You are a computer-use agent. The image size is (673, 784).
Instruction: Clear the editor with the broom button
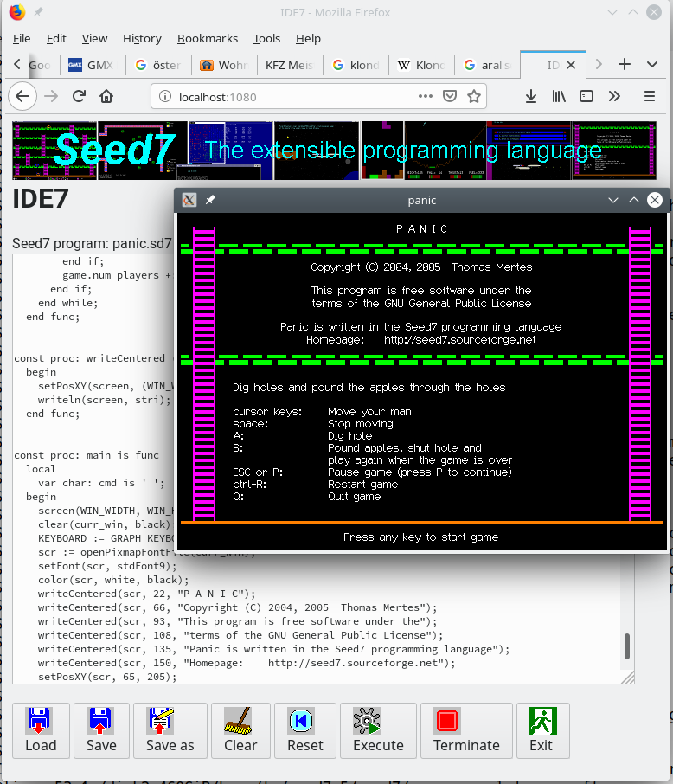click(240, 730)
